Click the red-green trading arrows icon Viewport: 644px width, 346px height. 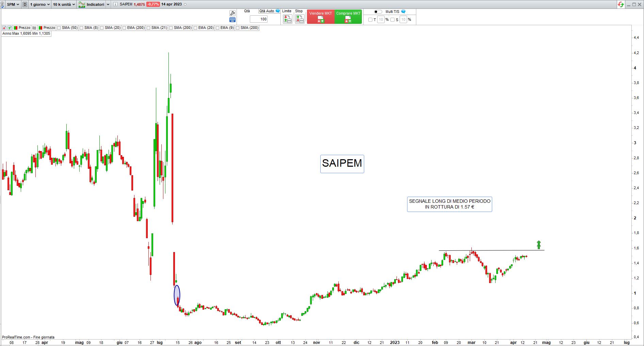pos(621,4)
